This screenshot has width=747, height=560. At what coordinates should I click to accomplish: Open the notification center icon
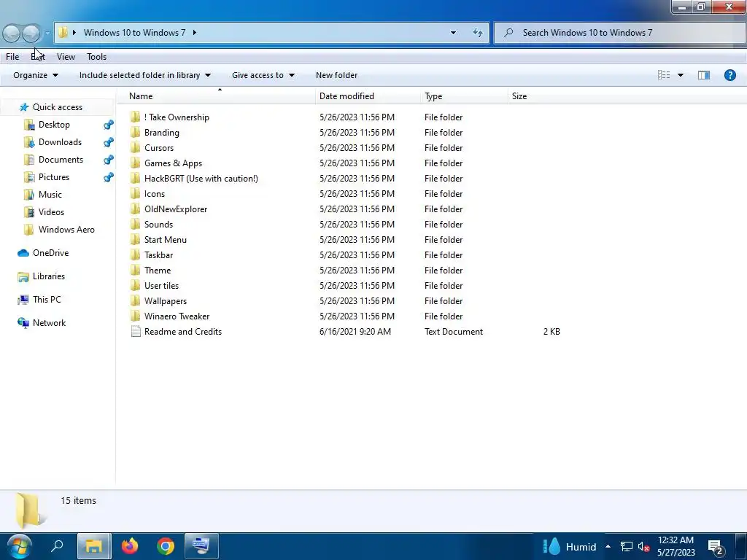pos(716,548)
